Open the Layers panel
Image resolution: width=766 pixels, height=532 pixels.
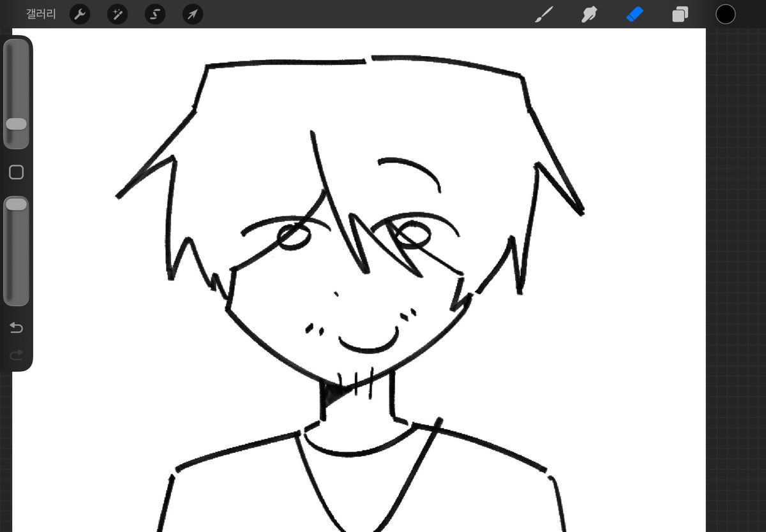(x=680, y=14)
